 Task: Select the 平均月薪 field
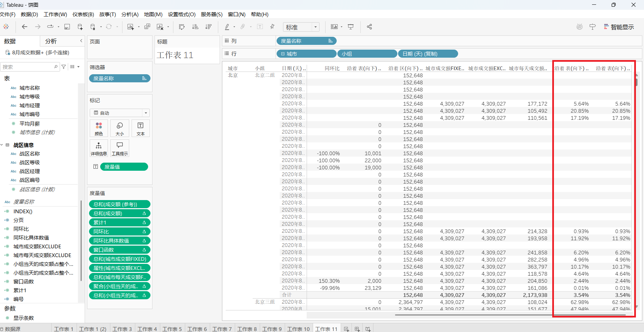coord(30,123)
